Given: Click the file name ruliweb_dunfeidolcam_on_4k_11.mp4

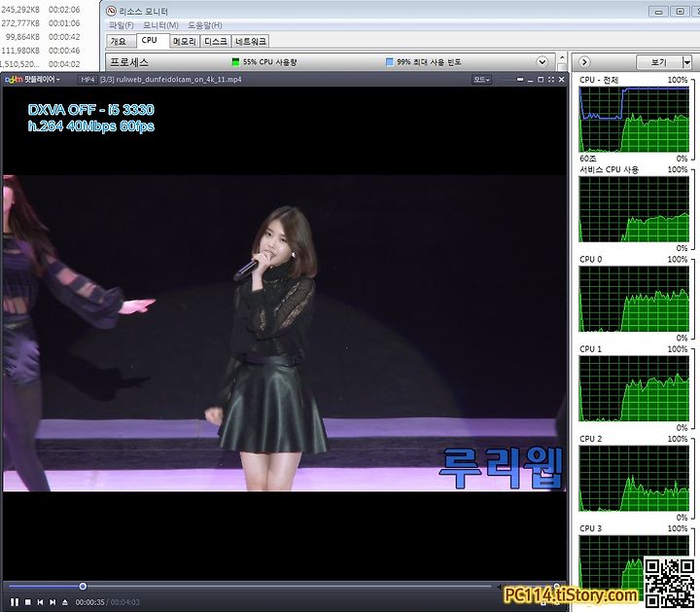Looking at the screenshot, I should [x=179, y=80].
